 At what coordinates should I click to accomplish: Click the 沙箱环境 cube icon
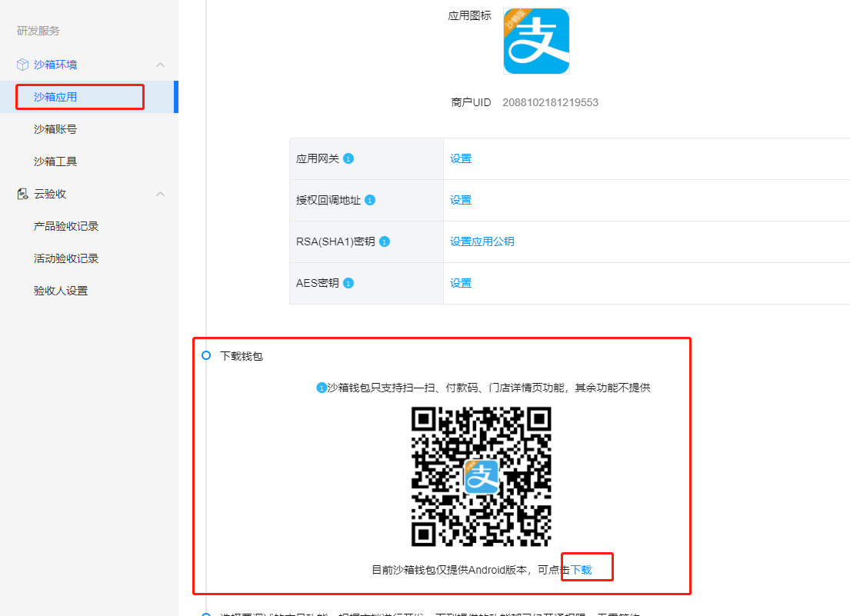coord(22,65)
